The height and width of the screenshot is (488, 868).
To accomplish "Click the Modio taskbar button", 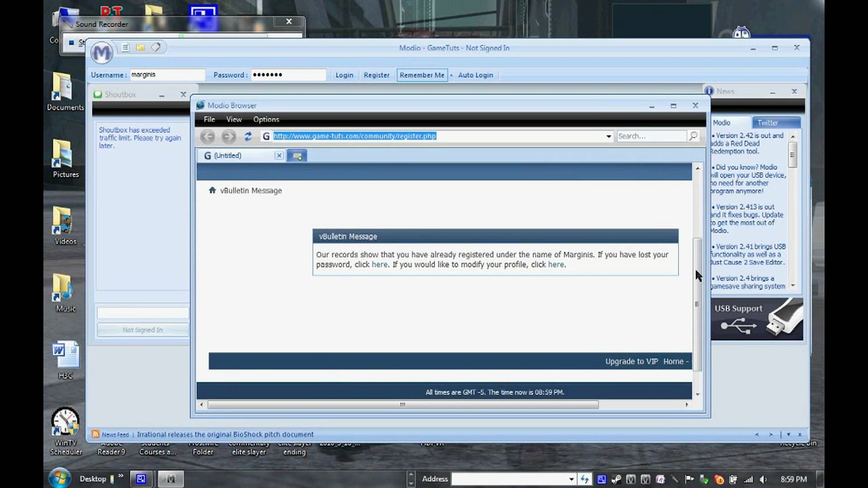I will pyautogui.click(x=171, y=479).
